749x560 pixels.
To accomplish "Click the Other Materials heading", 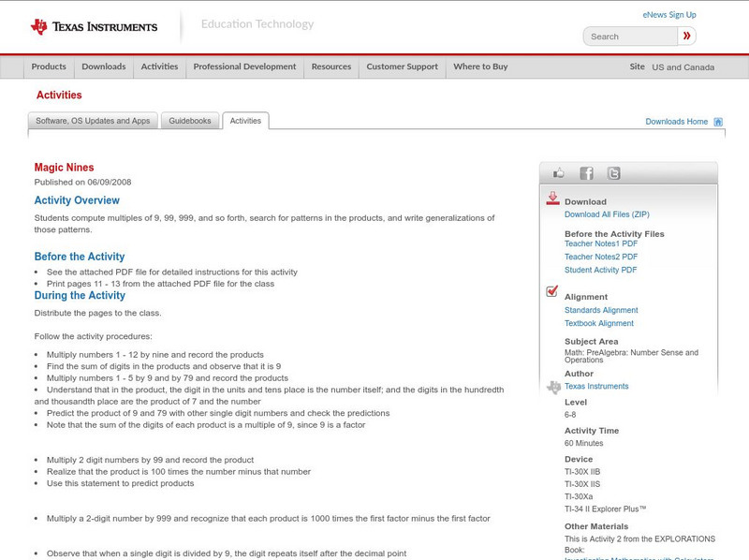I will coord(596,526).
